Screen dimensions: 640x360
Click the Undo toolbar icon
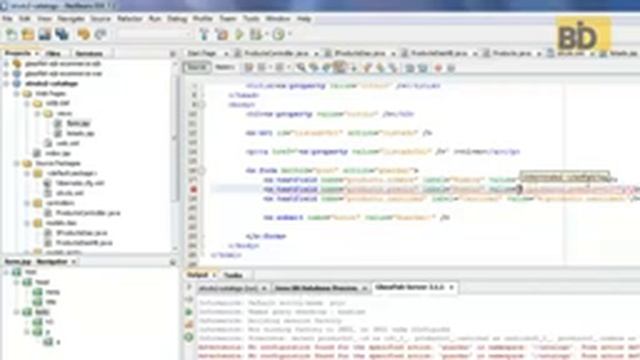[x=84, y=35]
